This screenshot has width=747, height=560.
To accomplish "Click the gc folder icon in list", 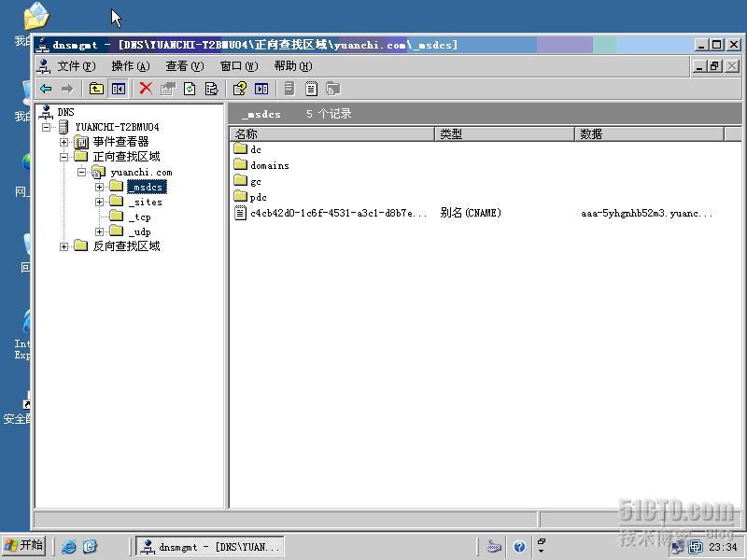I will 241,180.
